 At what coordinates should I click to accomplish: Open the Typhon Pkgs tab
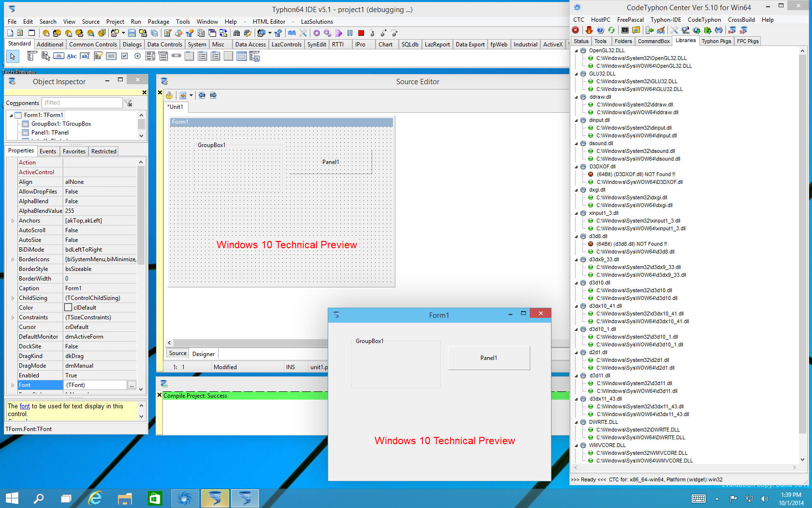point(716,41)
